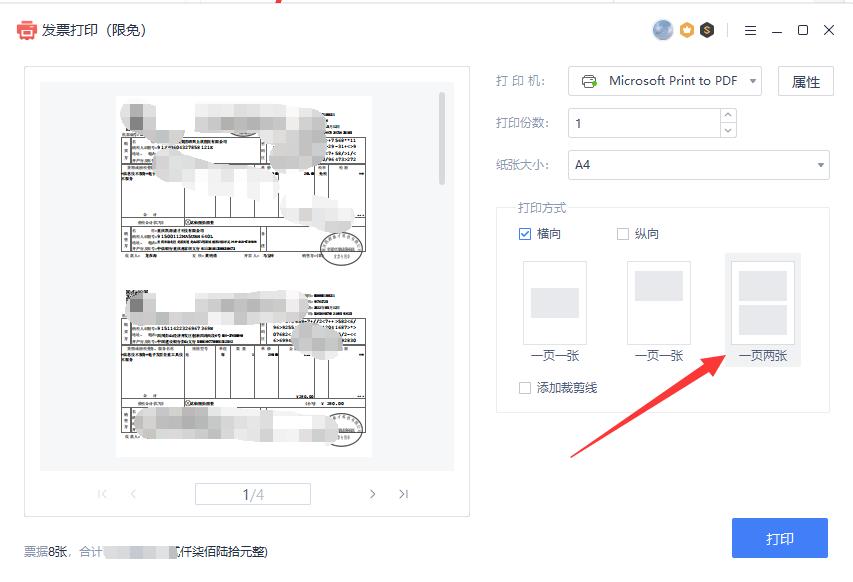Open the user avatar account icon
The image size is (853, 582).
tap(662, 30)
